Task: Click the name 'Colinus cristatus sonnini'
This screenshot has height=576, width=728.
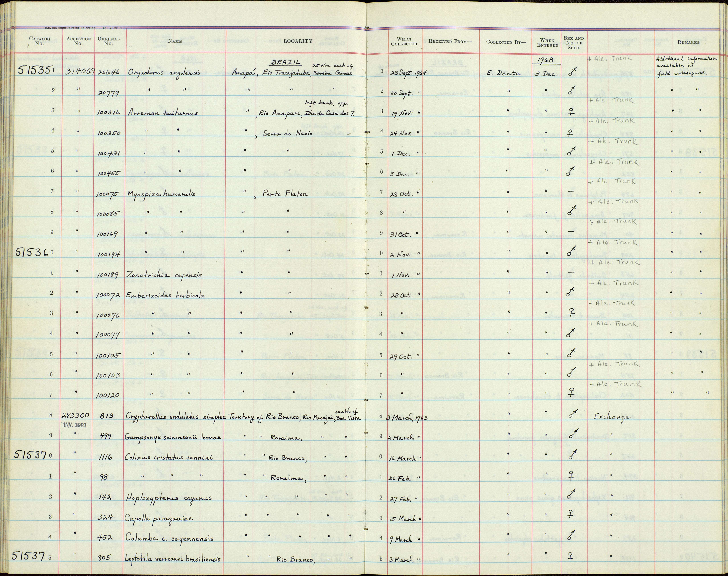Action: coord(169,457)
